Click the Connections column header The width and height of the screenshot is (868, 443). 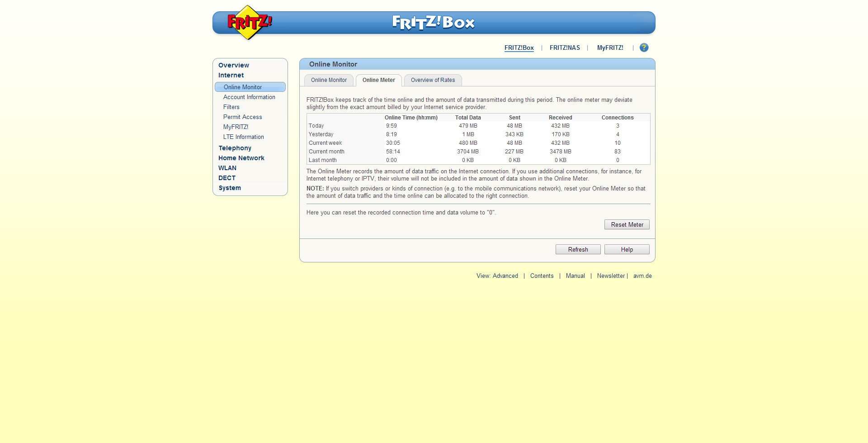coord(618,118)
